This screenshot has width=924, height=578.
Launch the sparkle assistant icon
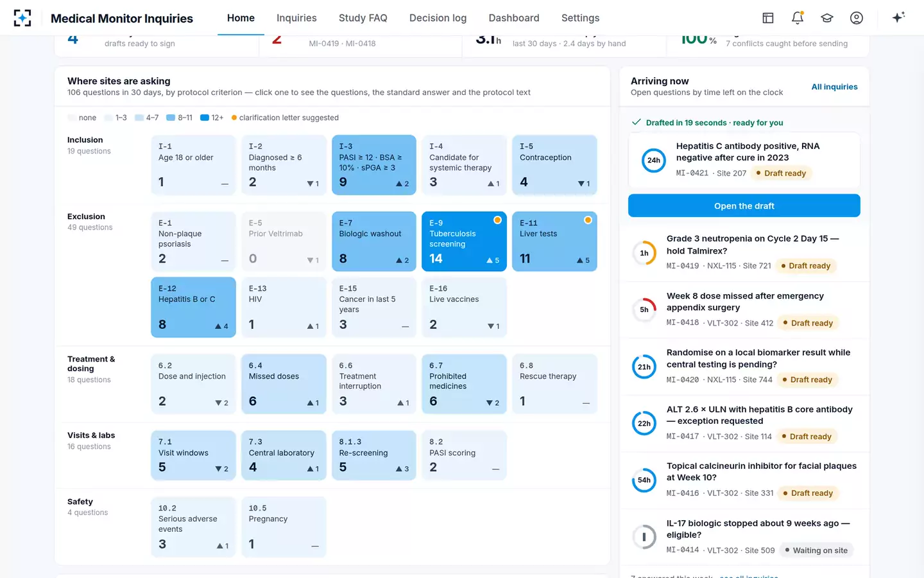pos(898,17)
